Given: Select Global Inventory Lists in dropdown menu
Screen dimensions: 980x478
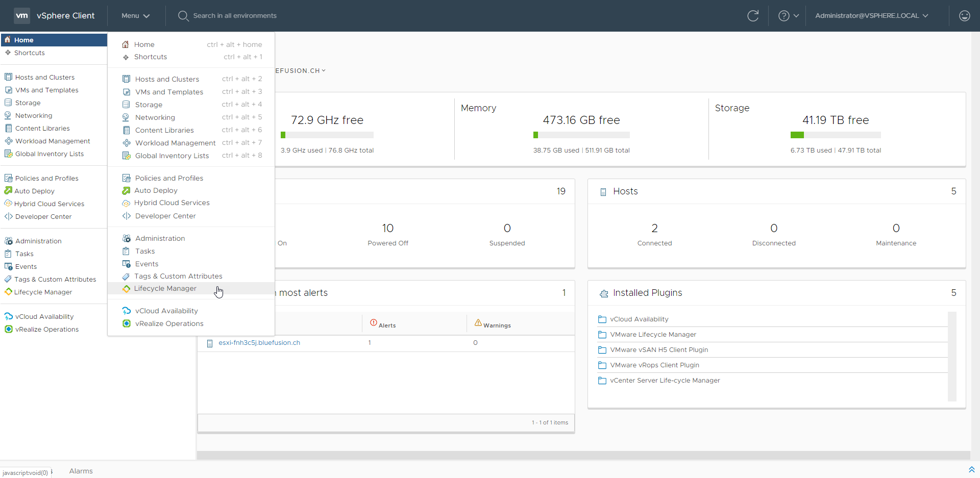Looking at the screenshot, I should tap(171, 156).
